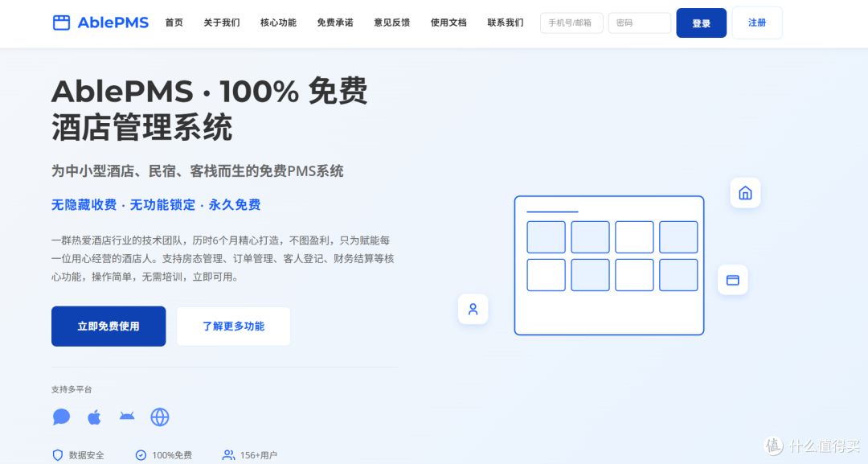Image resolution: width=868 pixels, height=464 pixels.
Task: Click the 注册 button
Action: pos(757,23)
